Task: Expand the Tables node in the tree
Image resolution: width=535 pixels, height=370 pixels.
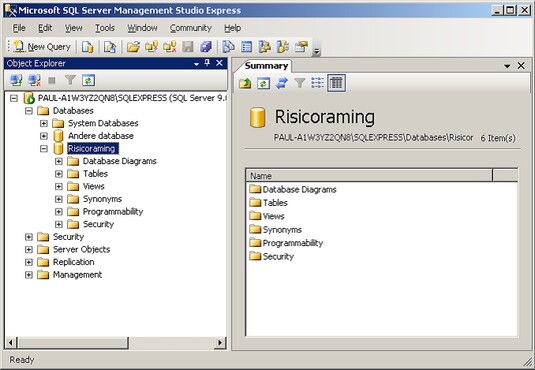Action: (59, 174)
